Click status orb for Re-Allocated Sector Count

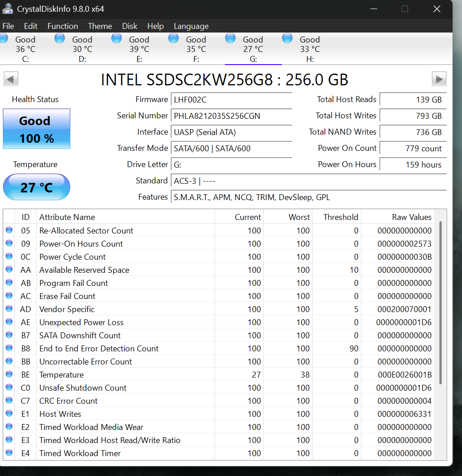(x=9, y=230)
